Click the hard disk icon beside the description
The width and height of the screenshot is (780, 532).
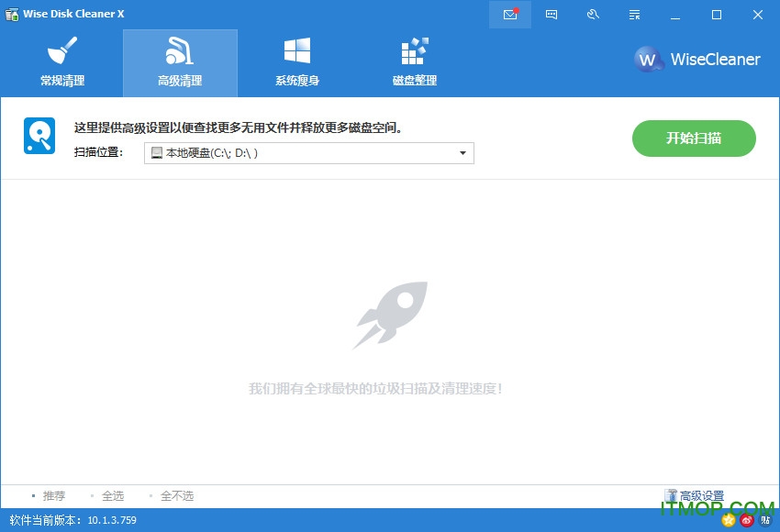coord(39,136)
